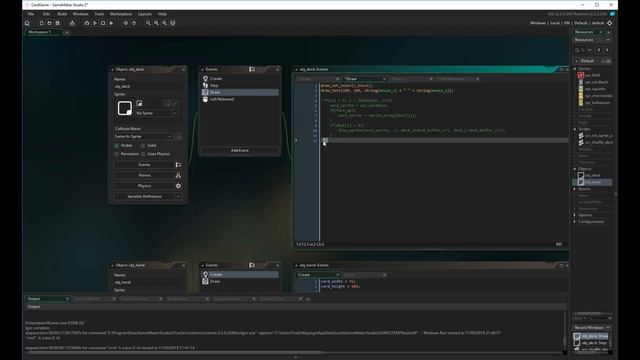
Task: Click the Open Project toolbar icon
Action: coord(49,23)
